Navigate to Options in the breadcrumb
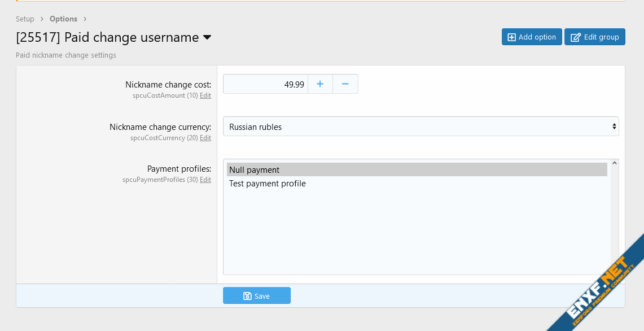The height and width of the screenshot is (331, 644). click(x=63, y=19)
